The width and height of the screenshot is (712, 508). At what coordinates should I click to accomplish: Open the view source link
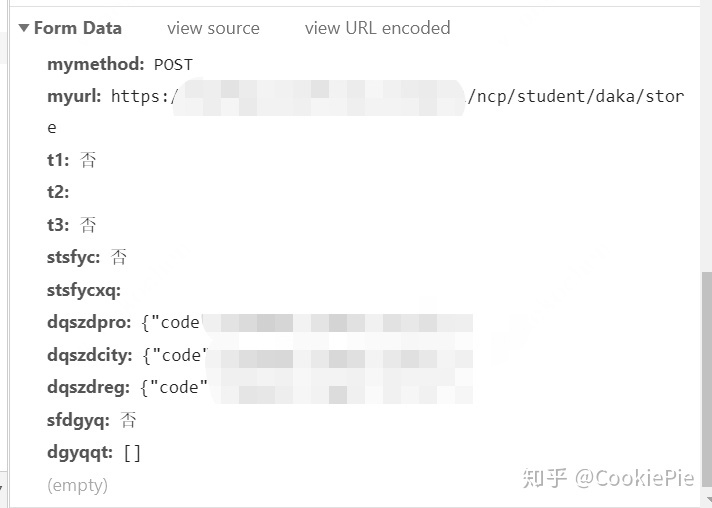click(213, 28)
